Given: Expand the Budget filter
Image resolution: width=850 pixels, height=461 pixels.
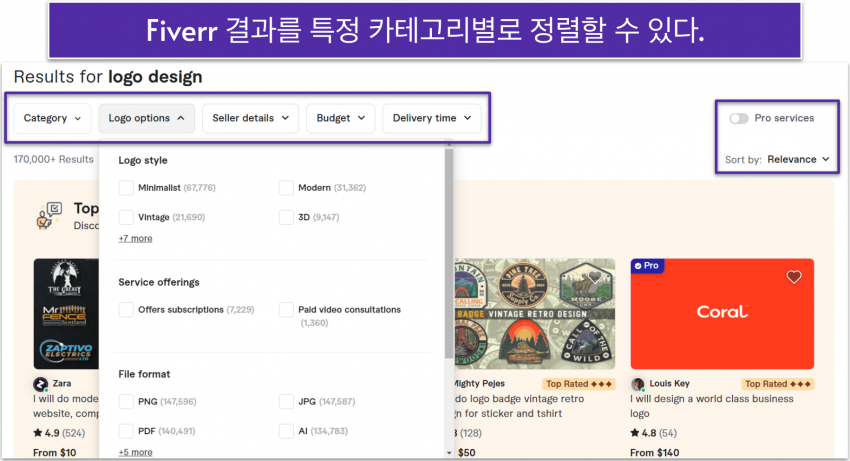Looking at the screenshot, I should 340,118.
